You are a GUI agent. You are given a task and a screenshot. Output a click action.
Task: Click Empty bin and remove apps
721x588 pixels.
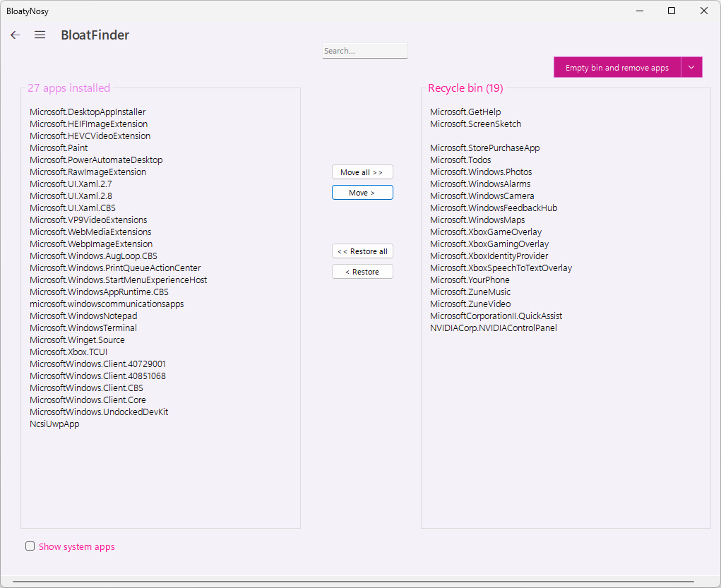(616, 68)
